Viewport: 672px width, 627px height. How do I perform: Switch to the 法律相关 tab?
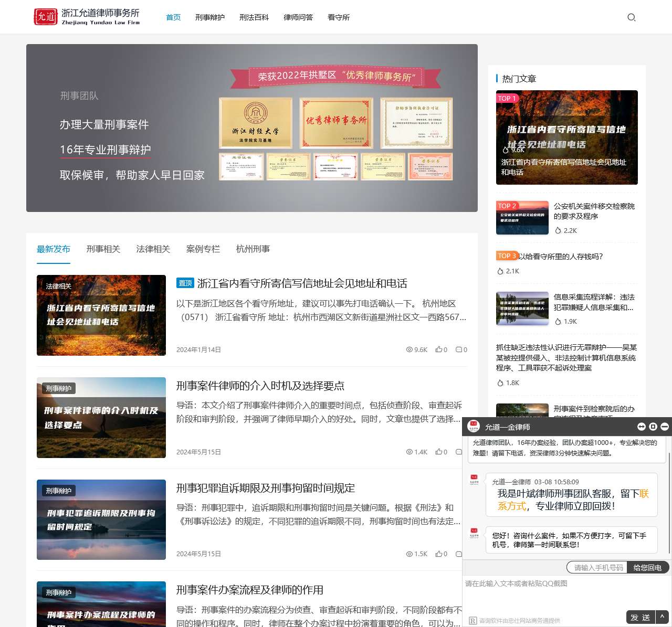(x=153, y=249)
